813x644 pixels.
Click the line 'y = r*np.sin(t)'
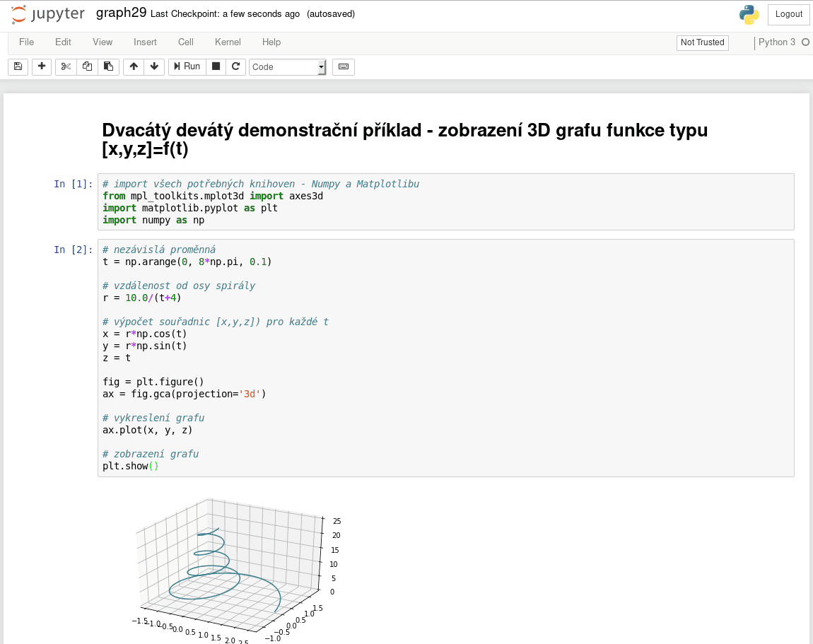click(x=145, y=346)
